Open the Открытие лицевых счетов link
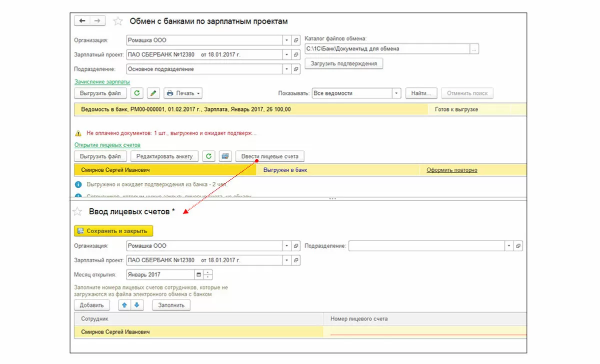The image size is (600, 364). 107,145
